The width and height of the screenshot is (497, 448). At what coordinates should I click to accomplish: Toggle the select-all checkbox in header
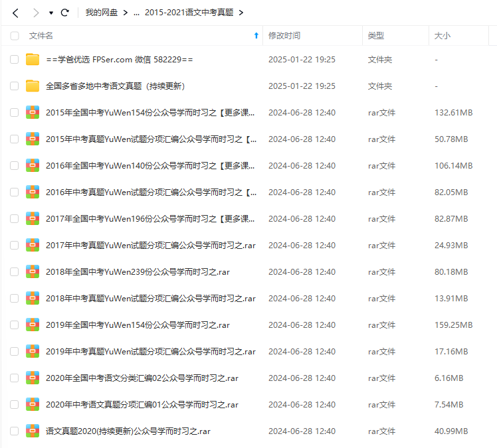[x=14, y=36]
